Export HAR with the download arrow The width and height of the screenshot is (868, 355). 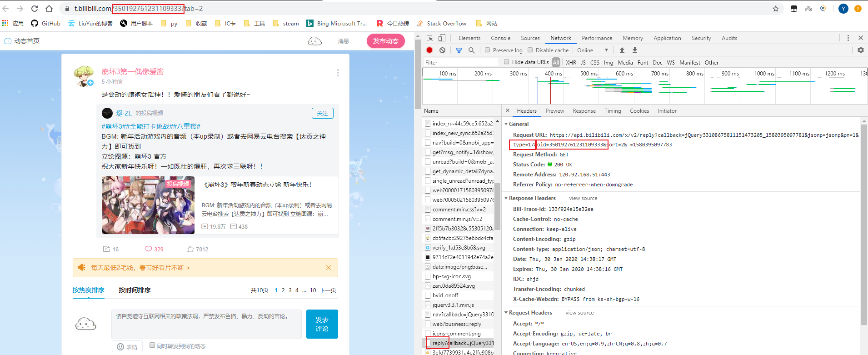coord(635,50)
